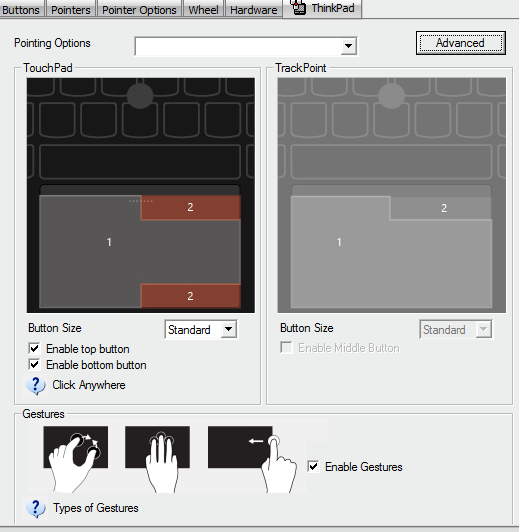Screen dimensions: 519x532
Task: Toggle the Enable Gestures checkbox
Action: 313,467
